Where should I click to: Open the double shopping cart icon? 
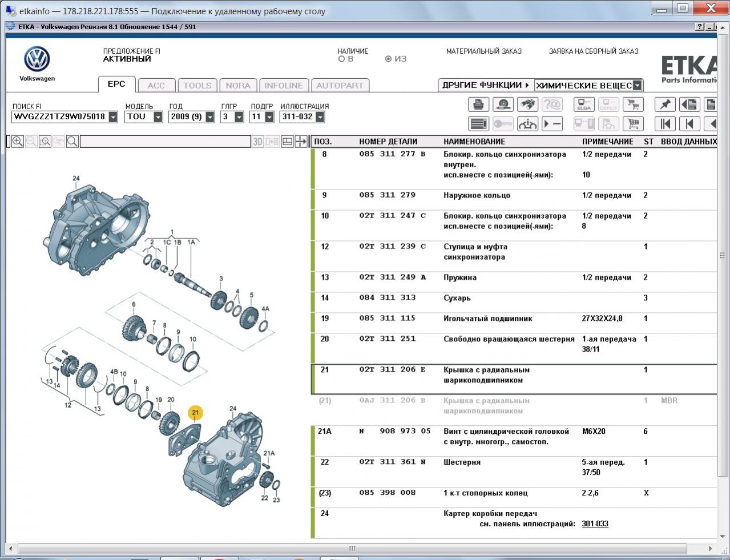(633, 104)
